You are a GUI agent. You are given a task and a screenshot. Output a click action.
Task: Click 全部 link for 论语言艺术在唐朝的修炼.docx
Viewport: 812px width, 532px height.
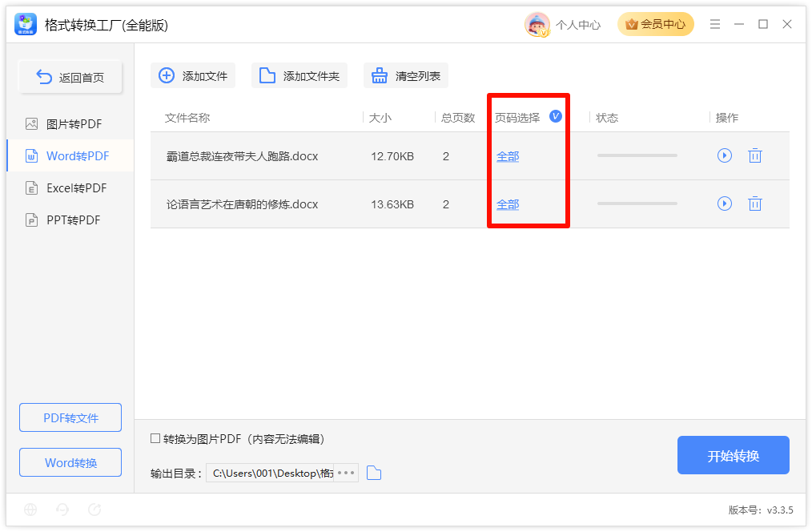(508, 204)
